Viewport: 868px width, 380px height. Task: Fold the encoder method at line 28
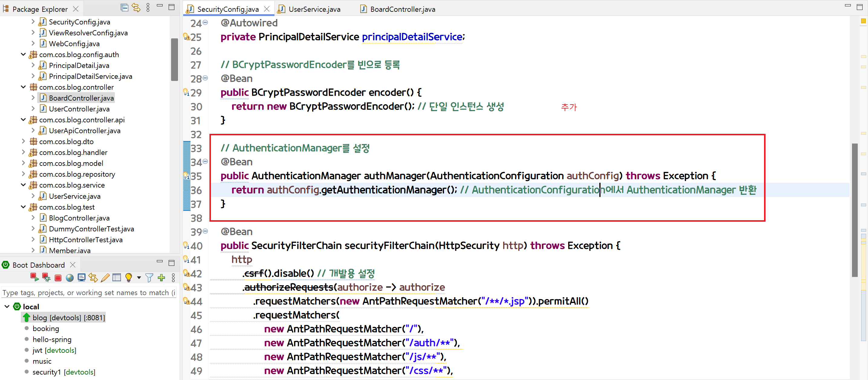(x=205, y=78)
